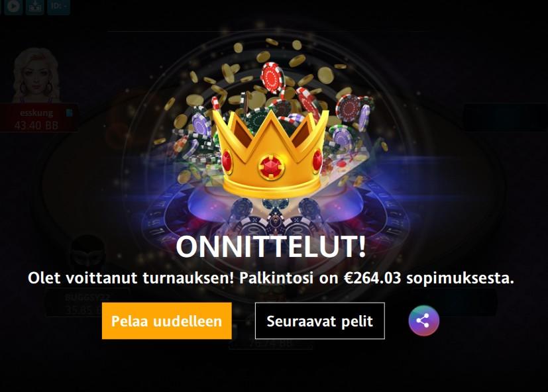The image size is (548, 392).
Task: Click the purple poker chip left of crown
Action: (x=201, y=125)
